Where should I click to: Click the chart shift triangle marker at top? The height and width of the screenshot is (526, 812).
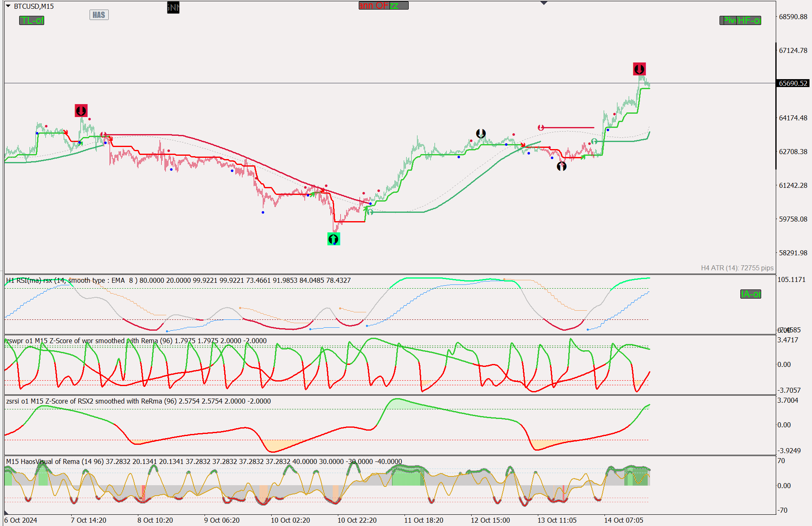coord(544,3)
